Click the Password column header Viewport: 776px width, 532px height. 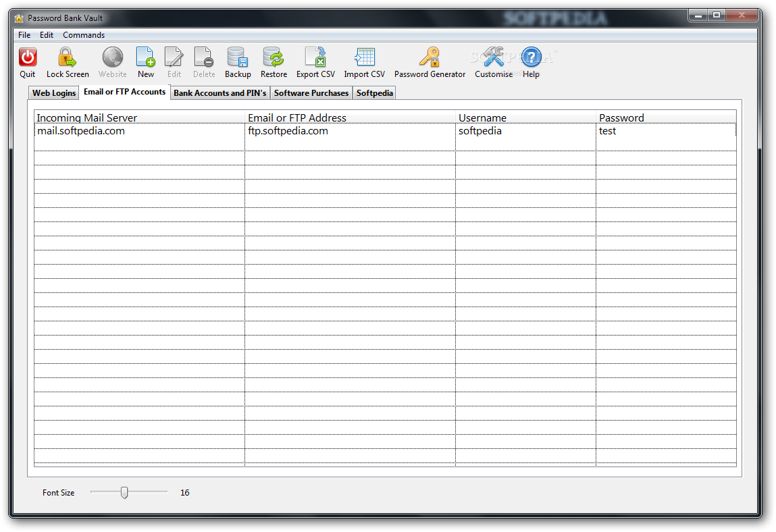[x=666, y=117]
